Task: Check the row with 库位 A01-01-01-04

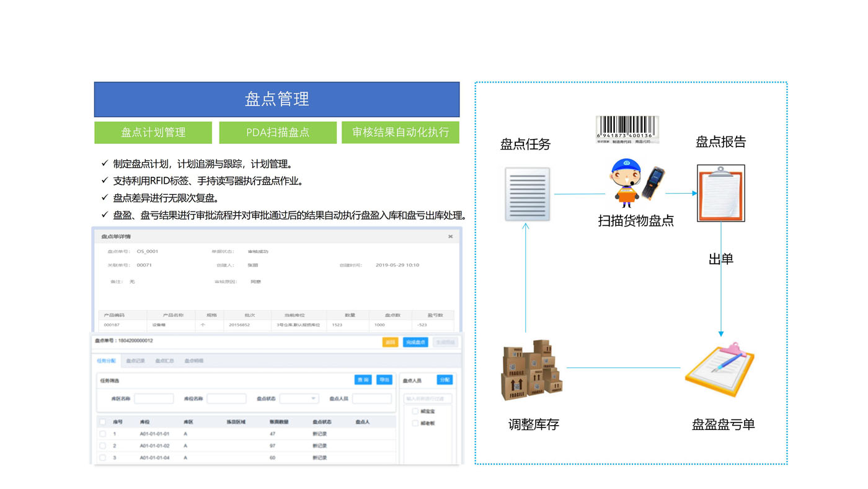Action: pos(103,457)
